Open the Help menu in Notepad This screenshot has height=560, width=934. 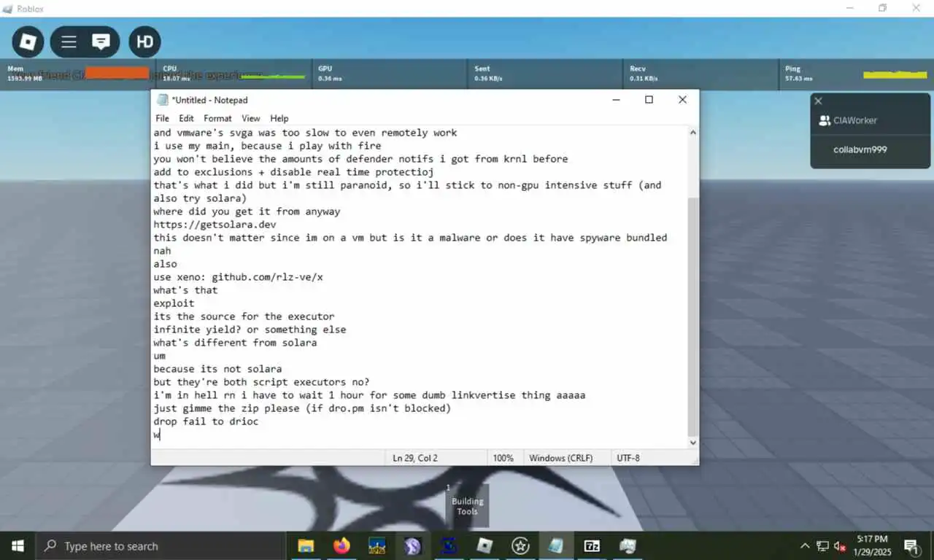click(x=279, y=118)
